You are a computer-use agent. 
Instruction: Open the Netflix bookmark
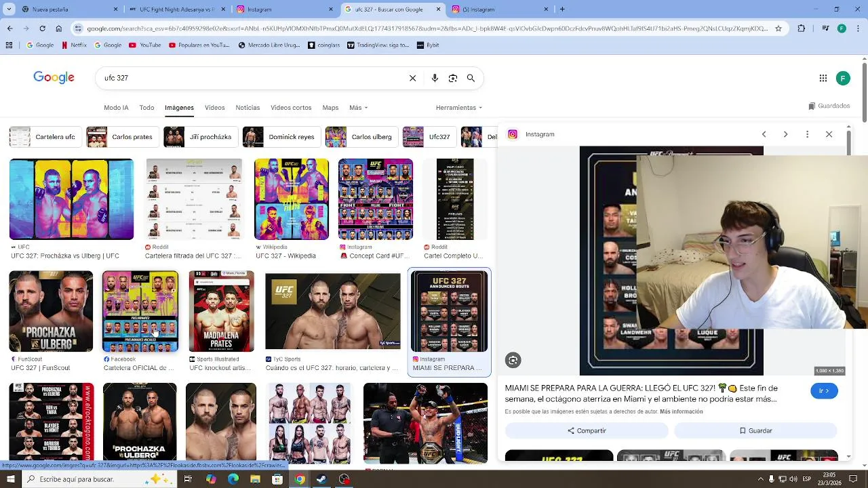(x=74, y=45)
